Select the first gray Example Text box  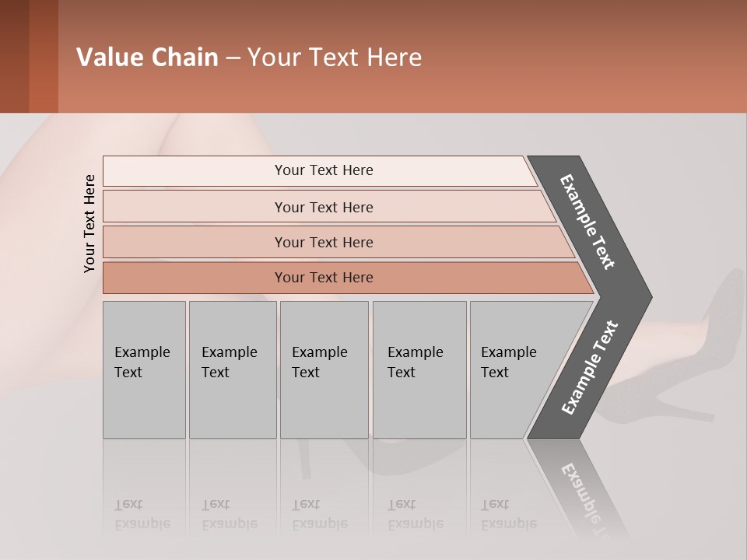point(144,369)
